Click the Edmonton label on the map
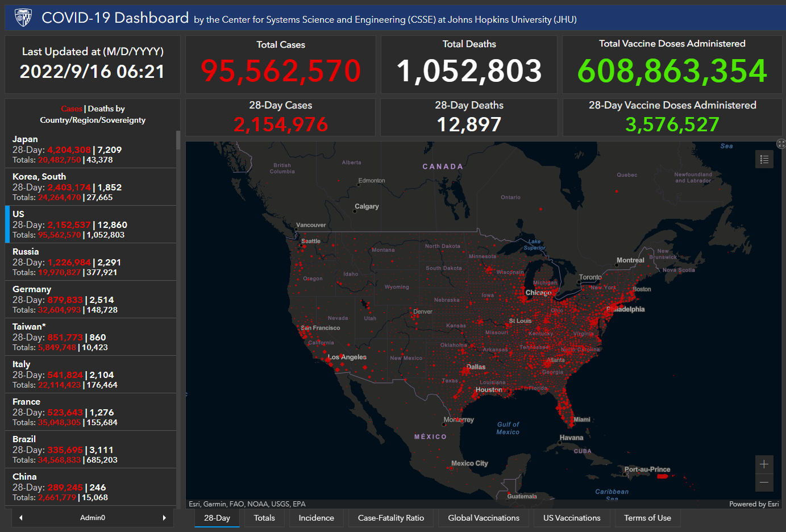The image size is (786, 532). tap(372, 181)
